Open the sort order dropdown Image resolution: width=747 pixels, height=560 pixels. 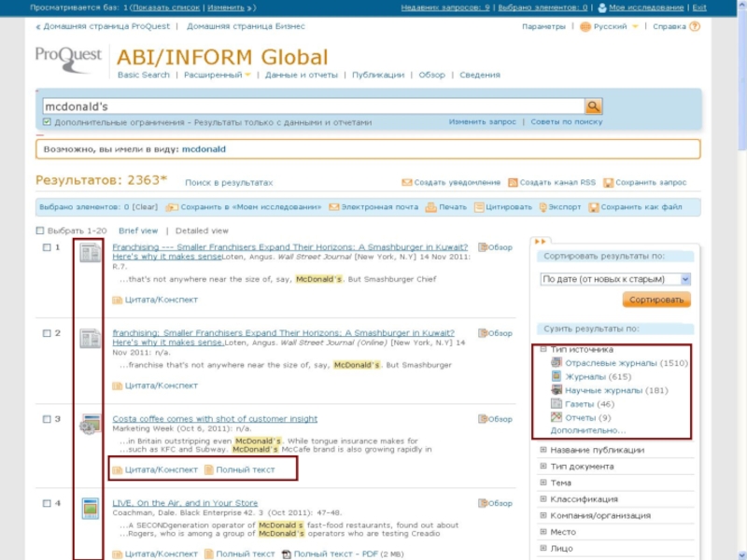(x=615, y=279)
